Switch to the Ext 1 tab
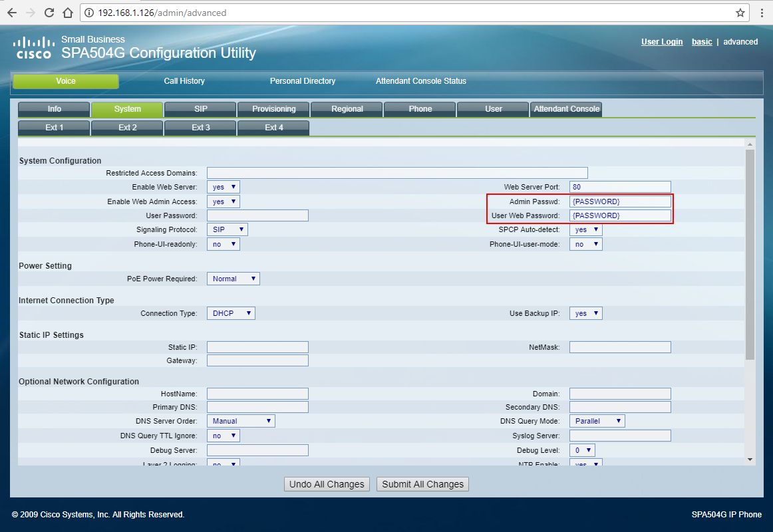This screenshot has width=773, height=532. 55,128
